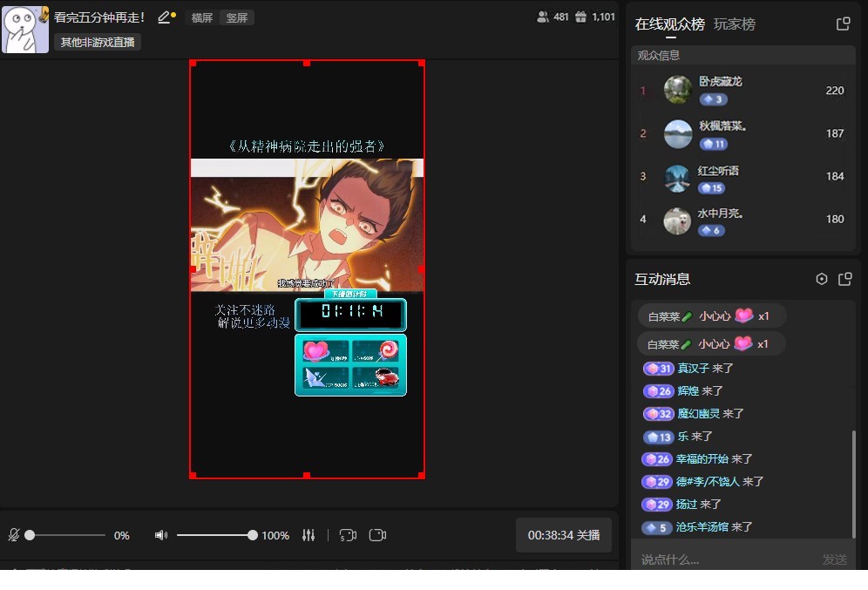Edit the stream title with pencil icon
The image size is (868, 590).
(x=164, y=17)
